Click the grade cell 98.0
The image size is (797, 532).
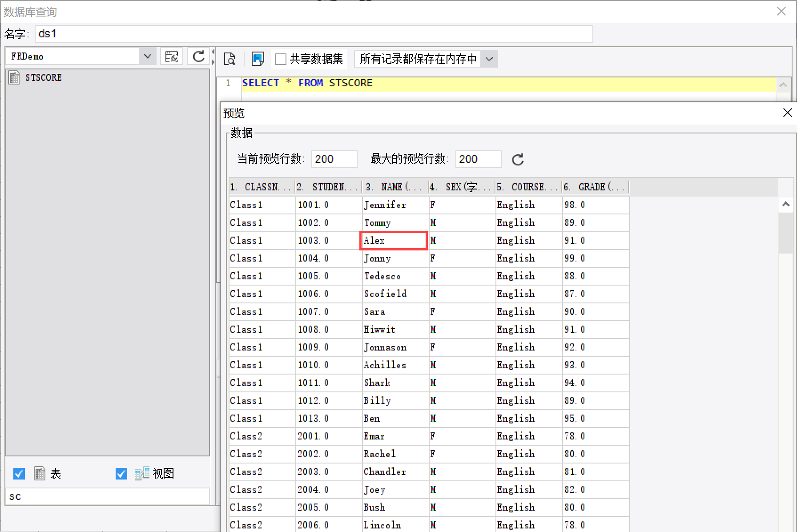click(x=596, y=205)
